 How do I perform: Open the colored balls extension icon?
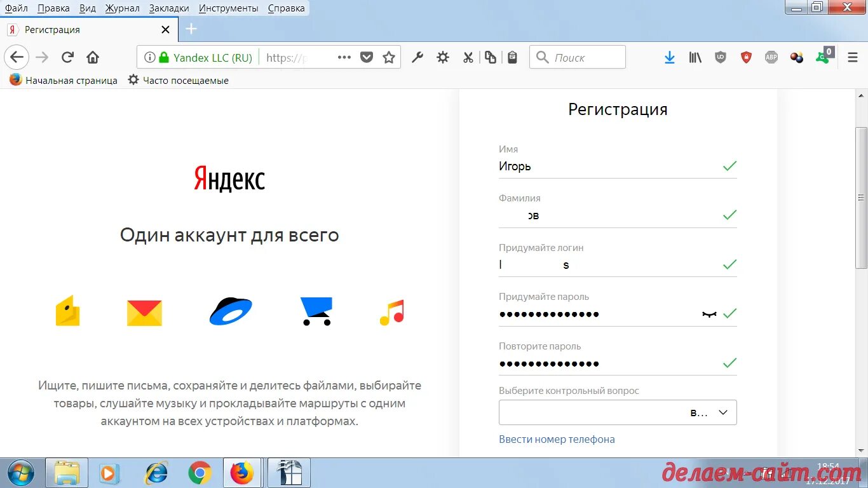[797, 58]
